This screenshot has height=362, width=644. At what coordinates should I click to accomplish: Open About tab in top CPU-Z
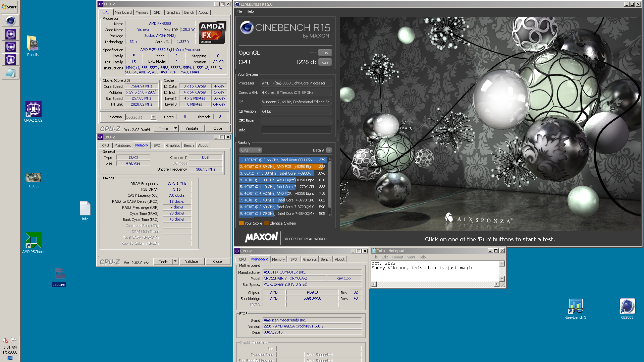point(203,12)
